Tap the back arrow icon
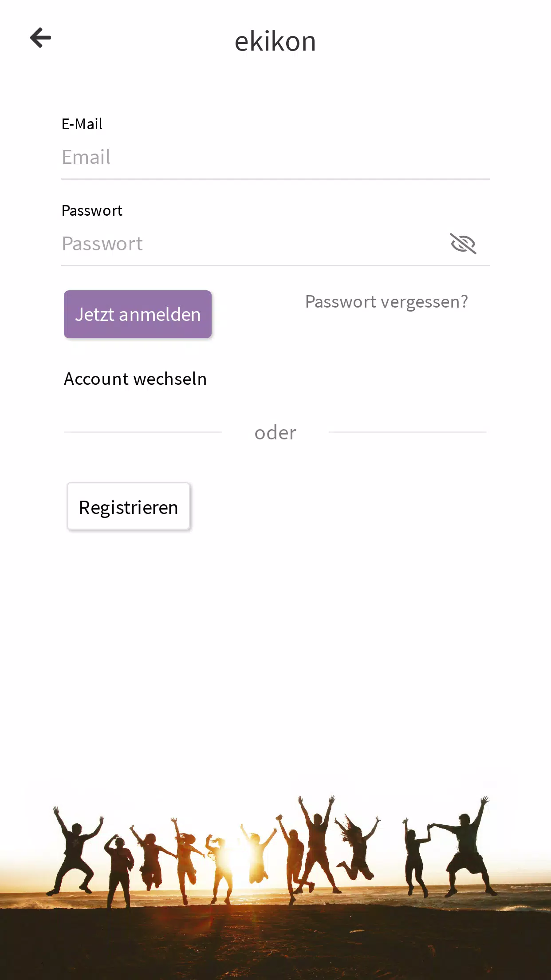This screenshot has width=551, height=980. click(x=40, y=38)
